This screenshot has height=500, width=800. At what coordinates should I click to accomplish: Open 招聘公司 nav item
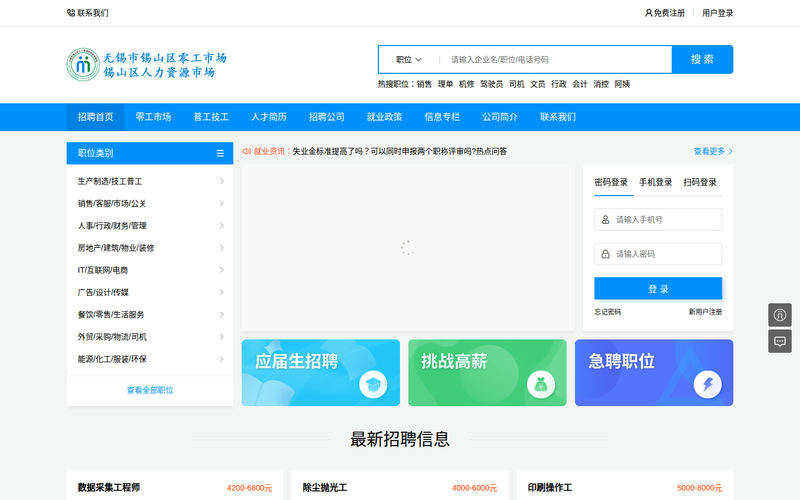click(327, 117)
